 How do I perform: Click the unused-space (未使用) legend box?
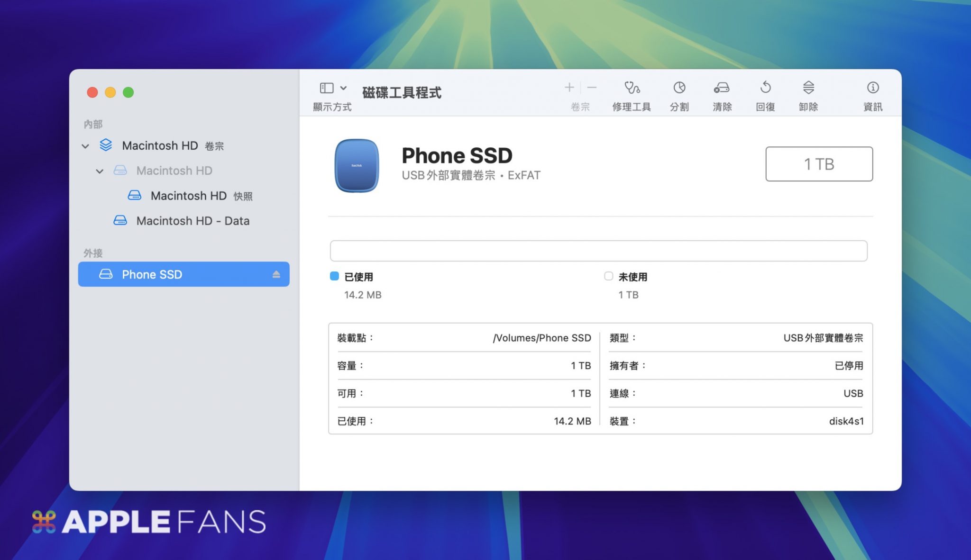click(x=608, y=276)
